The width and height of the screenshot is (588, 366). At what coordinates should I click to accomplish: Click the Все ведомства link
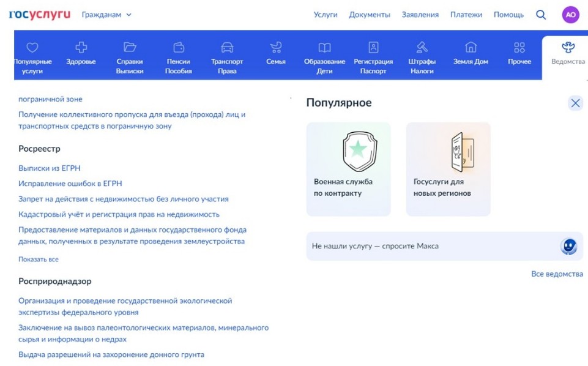(x=557, y=274)
